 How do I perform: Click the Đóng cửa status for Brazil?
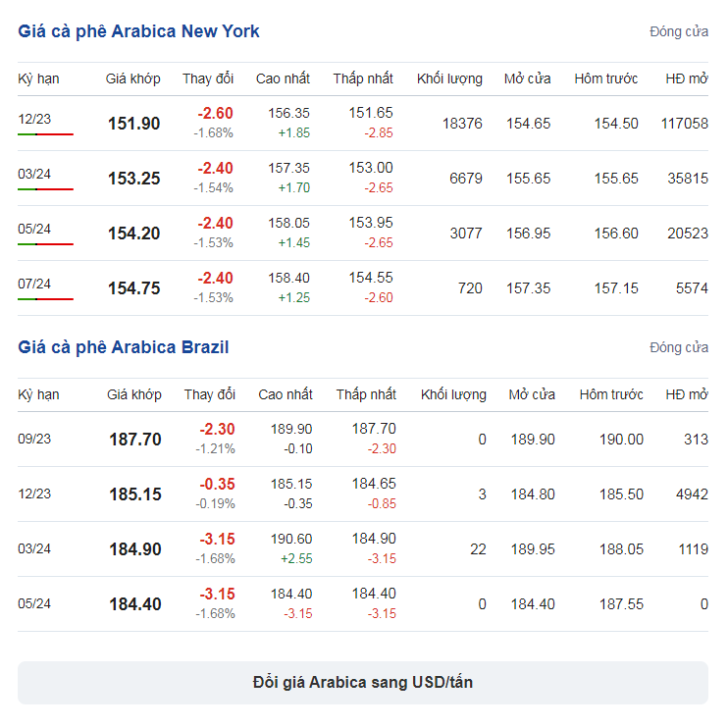pyautogui.click(x=679, y=347)
